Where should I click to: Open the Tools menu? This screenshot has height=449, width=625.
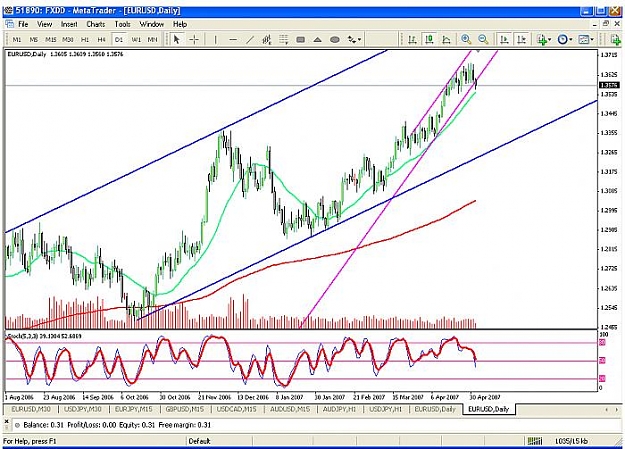click(x=122, y=24)
